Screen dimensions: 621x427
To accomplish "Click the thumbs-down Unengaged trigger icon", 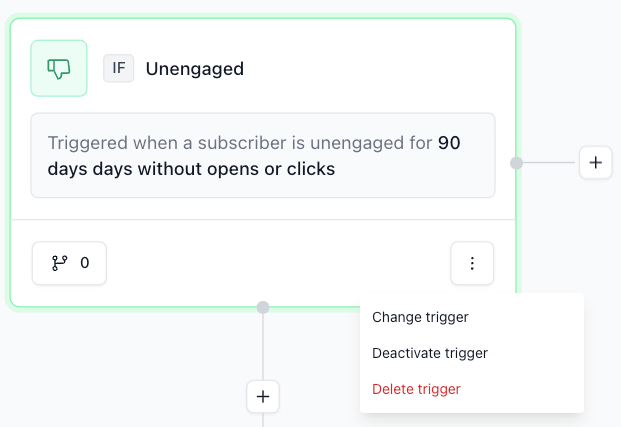I will tap(59, 68).
